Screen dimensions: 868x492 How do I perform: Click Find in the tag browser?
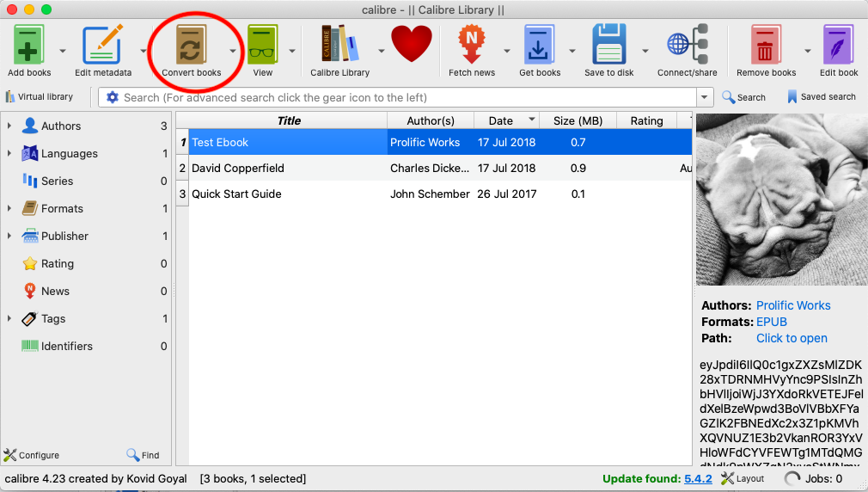143,455
